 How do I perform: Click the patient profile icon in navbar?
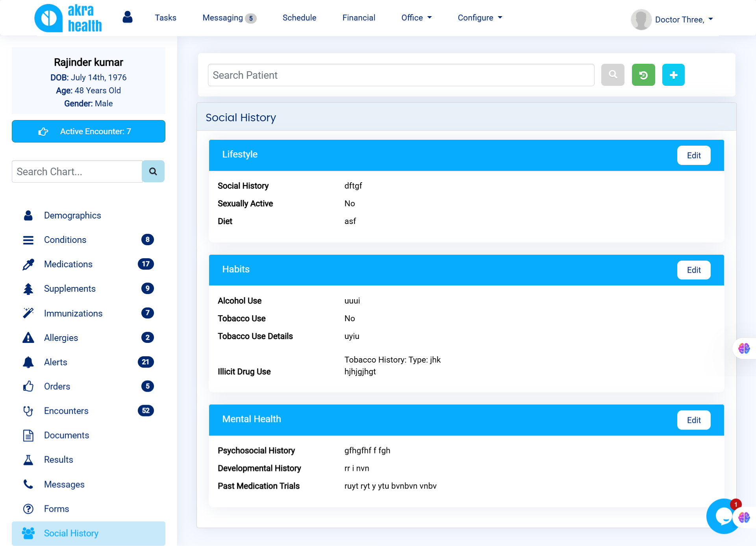(127, 17)
